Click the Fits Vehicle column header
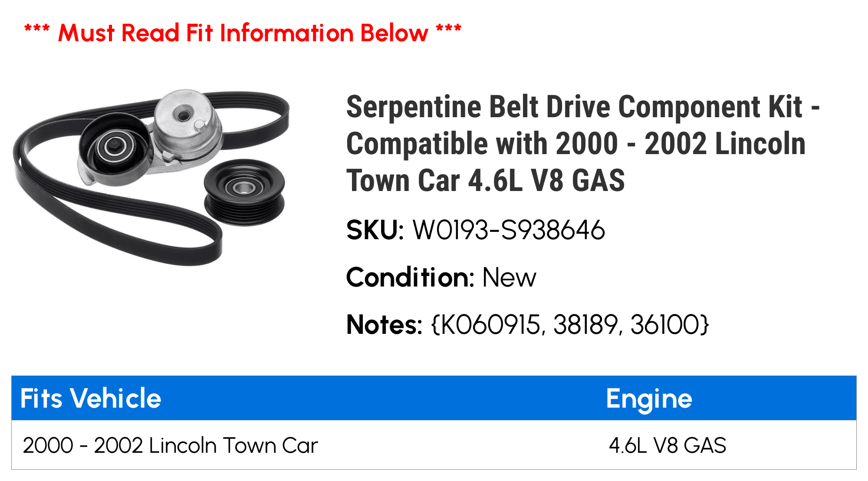The image size is (868, 481). (x=91, y=398)
